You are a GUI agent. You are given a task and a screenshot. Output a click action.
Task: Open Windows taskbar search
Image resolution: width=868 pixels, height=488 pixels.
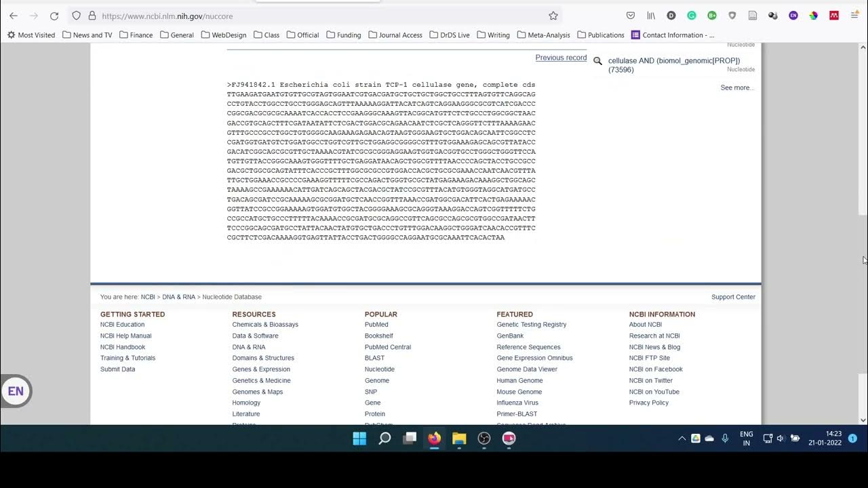[x=384, y=439]
